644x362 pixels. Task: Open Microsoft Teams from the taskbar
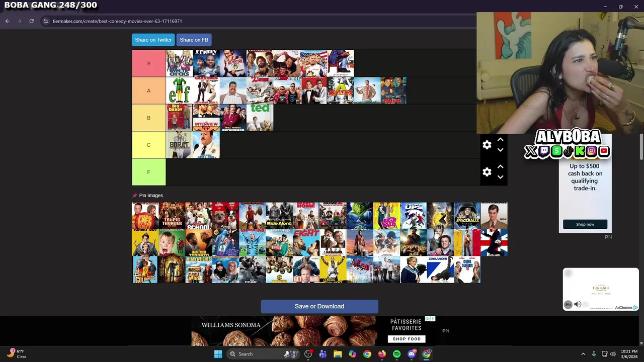[x=323, y=354]
